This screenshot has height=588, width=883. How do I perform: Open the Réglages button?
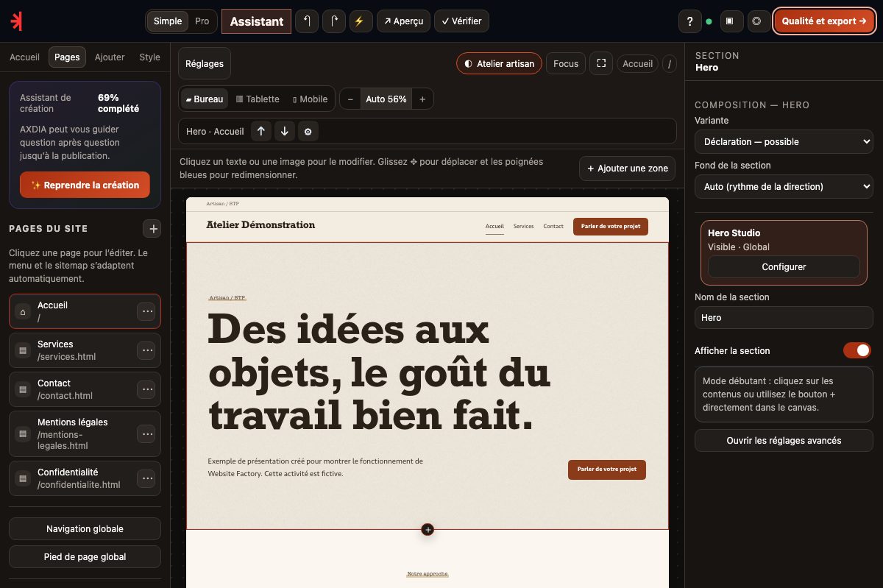coord(205,63)
